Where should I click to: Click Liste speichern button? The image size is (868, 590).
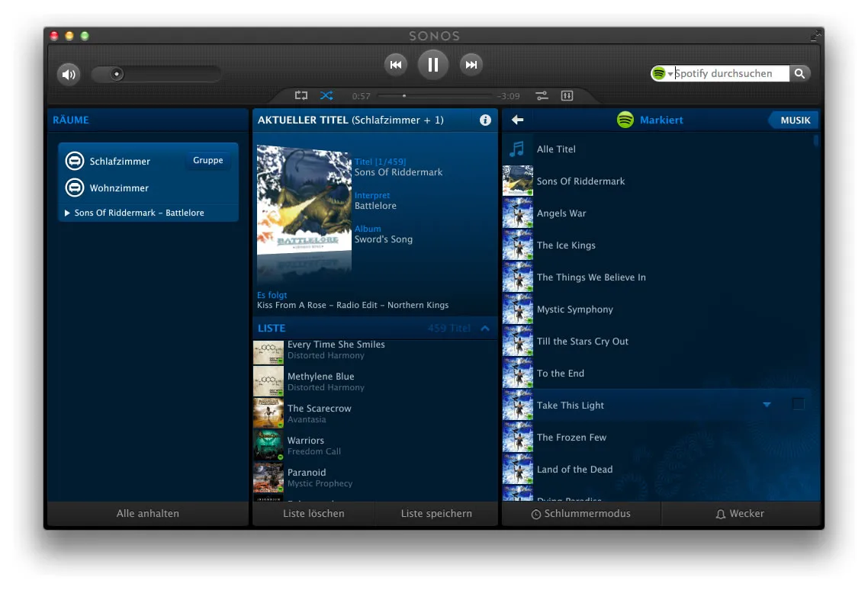click(436, 514)
